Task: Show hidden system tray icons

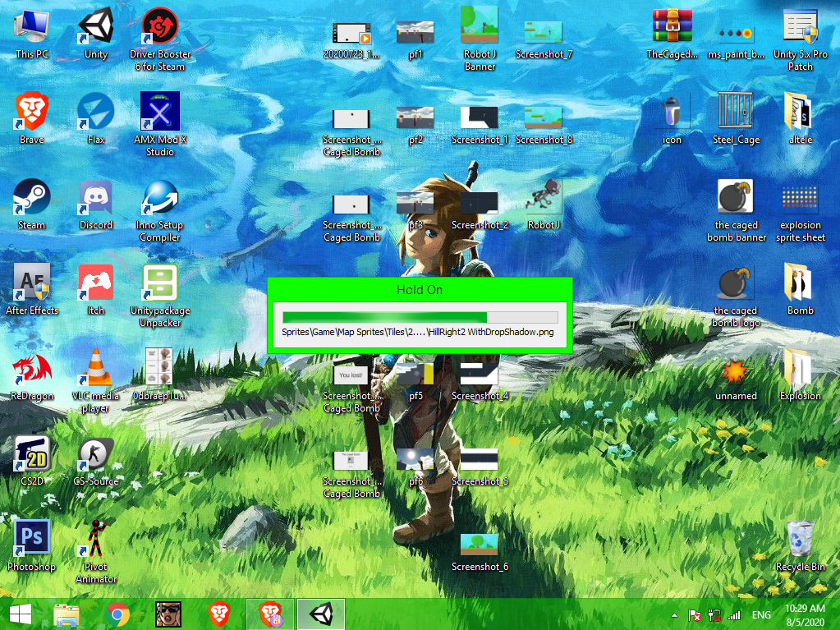Action: pyautogui.click(x=674, y=615)
